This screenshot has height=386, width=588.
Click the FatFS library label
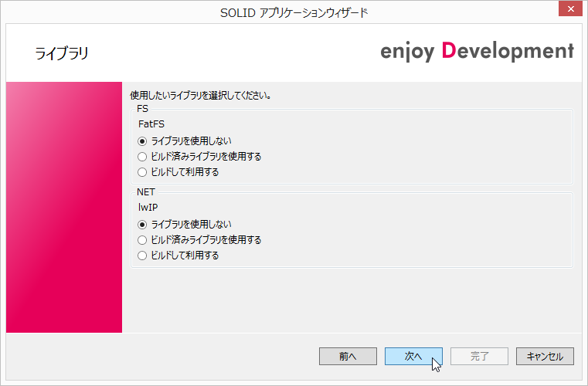click(x=151, y=124)
